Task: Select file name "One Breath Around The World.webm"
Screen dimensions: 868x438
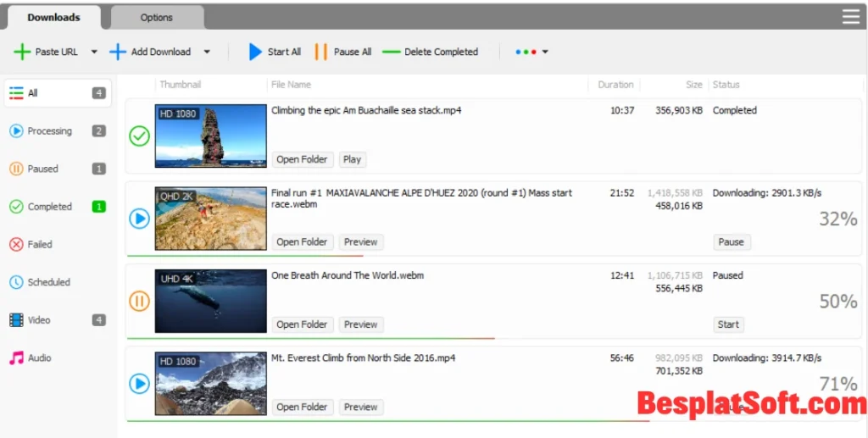Action: click(x=348, y=275)
